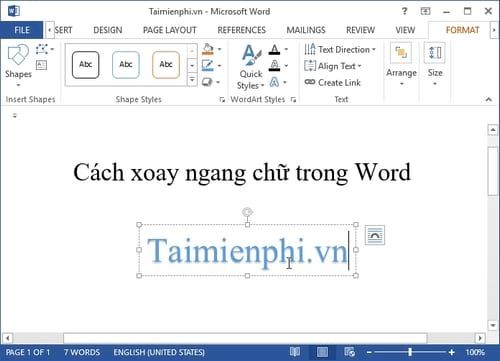Viewport: 500px width, 361px height.
Task: Open the Text Effects dropdown arrow
Action: click(x=285, y=82)
